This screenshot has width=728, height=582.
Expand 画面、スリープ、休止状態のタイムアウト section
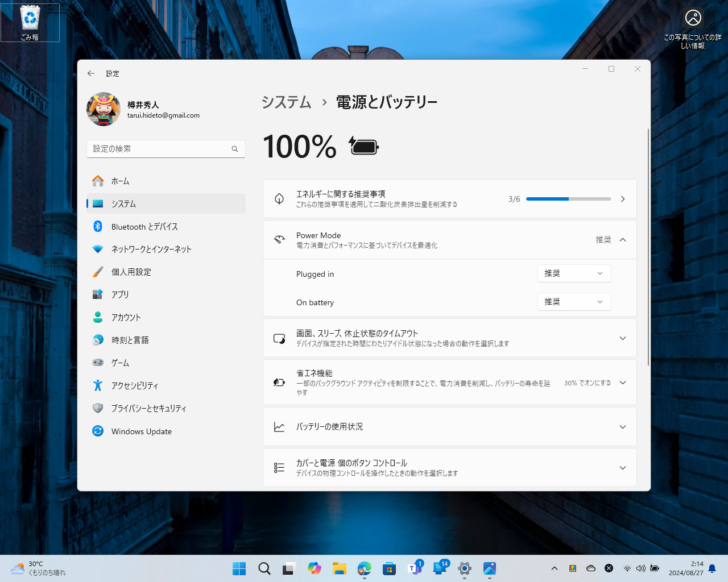(x=622, y=338)
